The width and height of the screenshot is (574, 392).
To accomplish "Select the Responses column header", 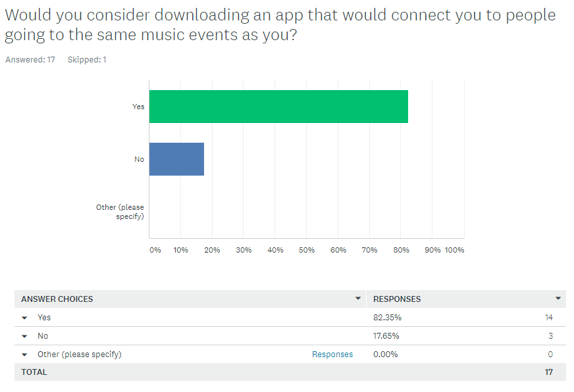I will (397, 299).
